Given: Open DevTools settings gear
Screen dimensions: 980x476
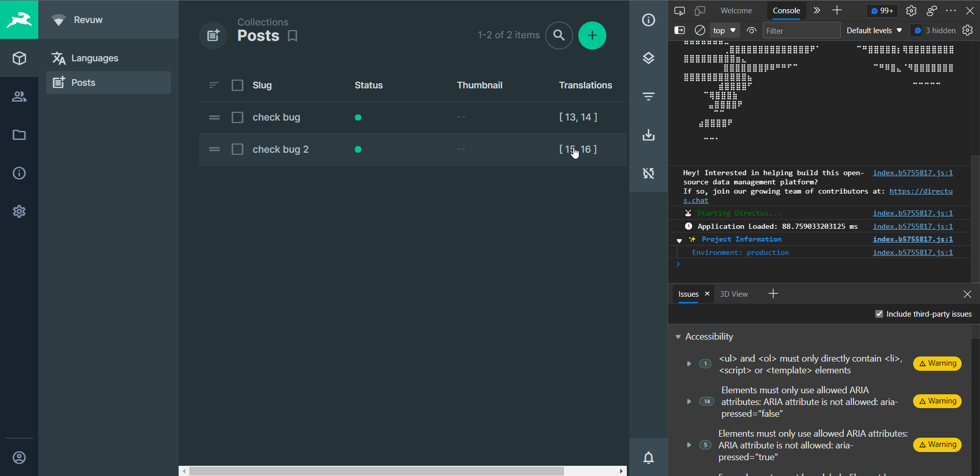Looking at the screenshot, I should (x=911, y=11).
